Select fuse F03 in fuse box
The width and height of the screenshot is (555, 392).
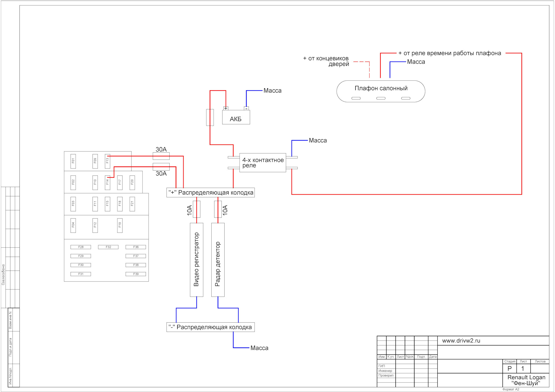[73, 204]
